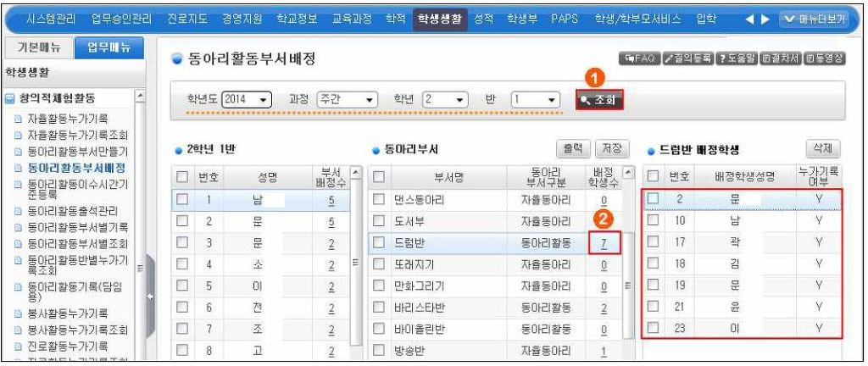The height and width of the screenshot is (366, 868).
Task: Open 성적 top menu
Action: (x=483, y=19)
